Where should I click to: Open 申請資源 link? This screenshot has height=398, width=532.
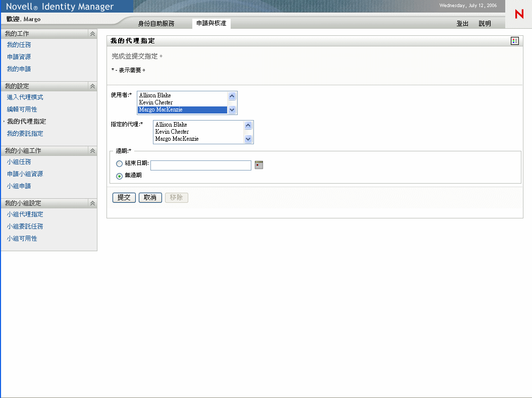tap(19, 57)
